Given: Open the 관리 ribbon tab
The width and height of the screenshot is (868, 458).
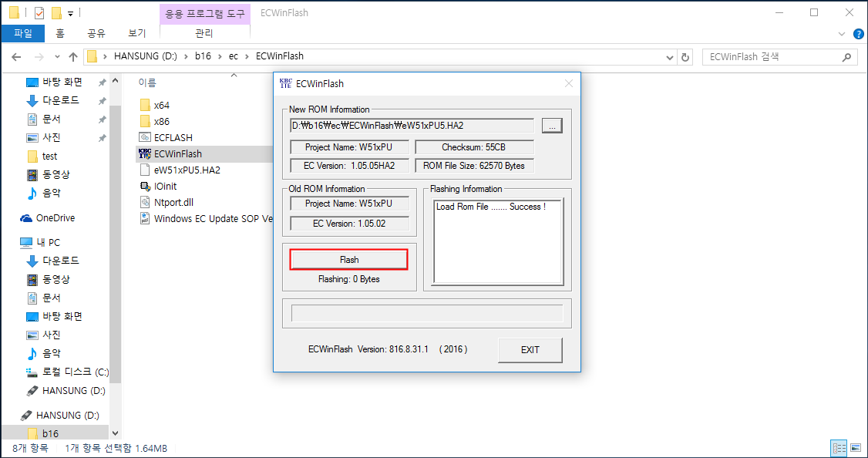Looking at the screenshot, I should coord(204,33).
